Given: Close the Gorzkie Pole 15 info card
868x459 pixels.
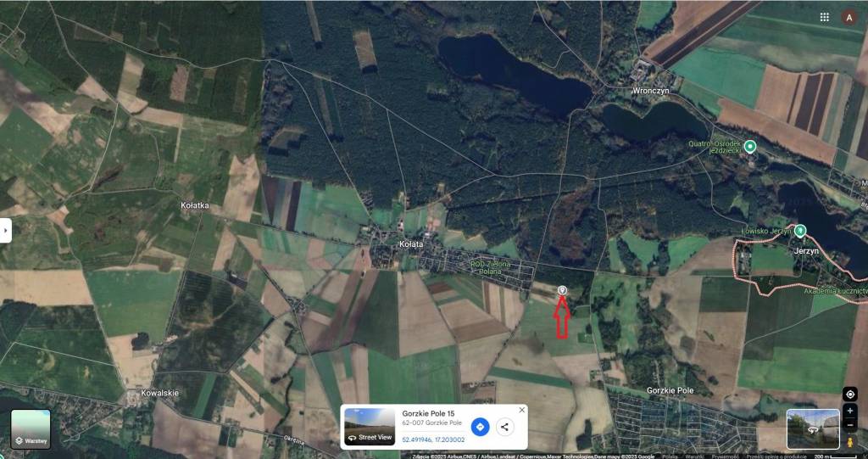Looking at the screenshot, I should point(521,411).
